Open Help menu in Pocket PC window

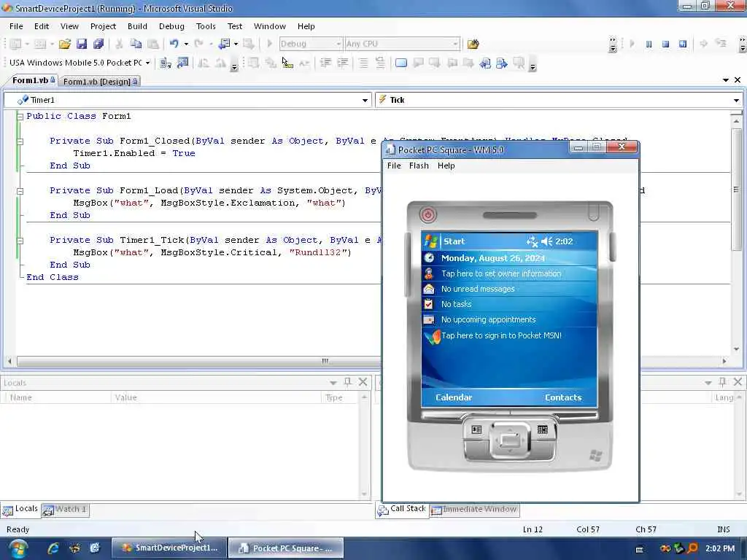(446, 166)
